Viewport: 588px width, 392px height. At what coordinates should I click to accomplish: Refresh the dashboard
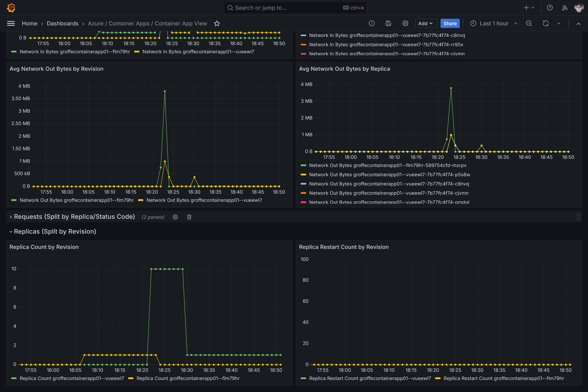point(546,23)
